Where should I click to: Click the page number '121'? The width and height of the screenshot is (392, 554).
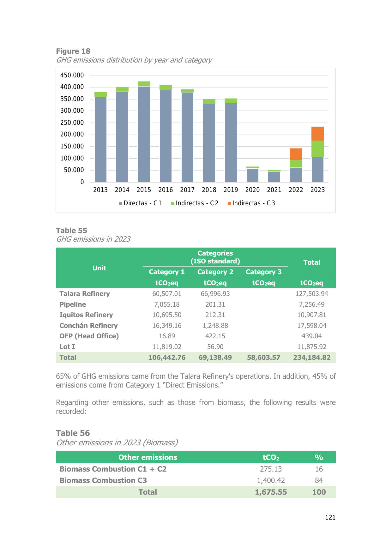(x=330, y=517)
